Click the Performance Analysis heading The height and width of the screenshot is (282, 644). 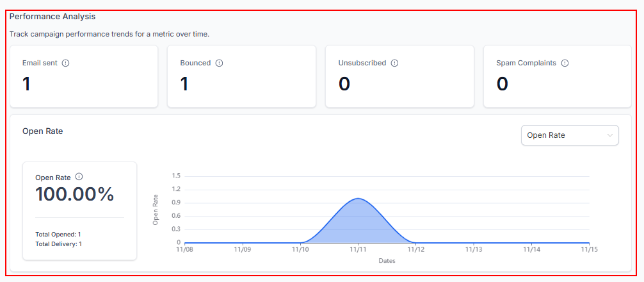pos(52,16)
